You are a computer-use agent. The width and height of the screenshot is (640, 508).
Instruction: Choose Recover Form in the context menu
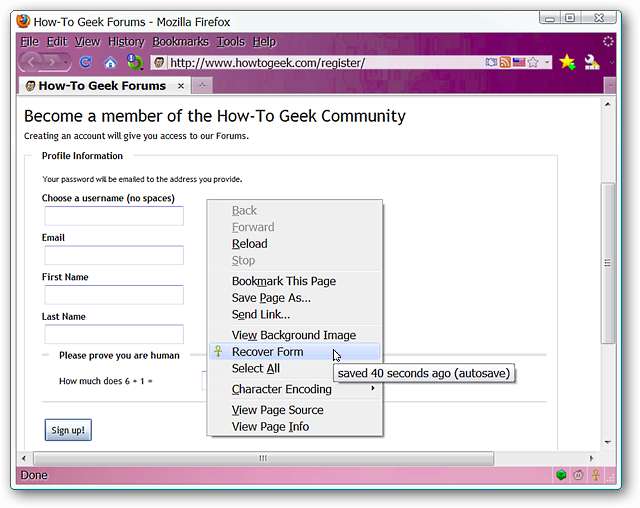coord(295,352)
